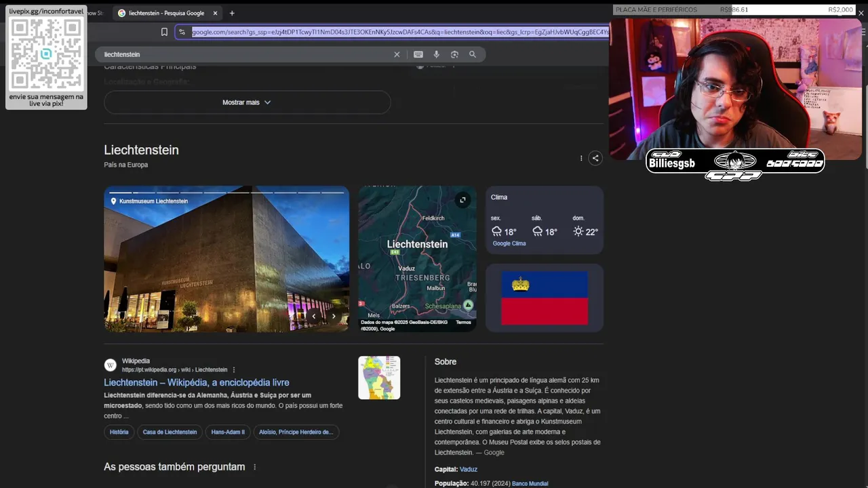
Task: Open more options beside Liechtenstein heading
Action: click(x=581, y=158)
